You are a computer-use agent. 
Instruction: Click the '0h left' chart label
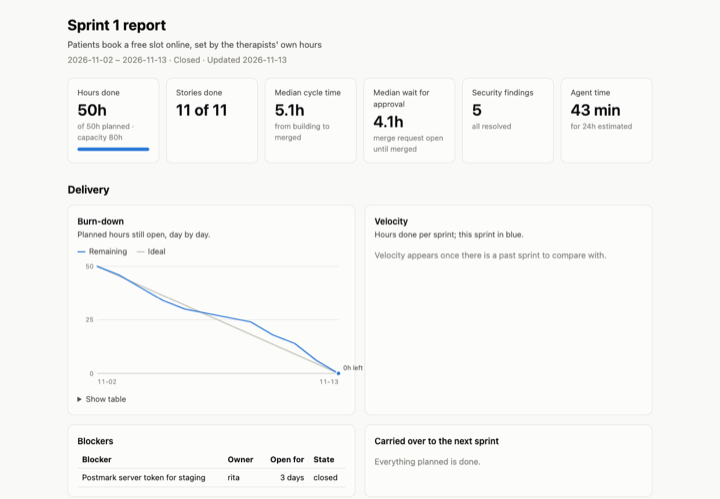click(x=353, y=368)
